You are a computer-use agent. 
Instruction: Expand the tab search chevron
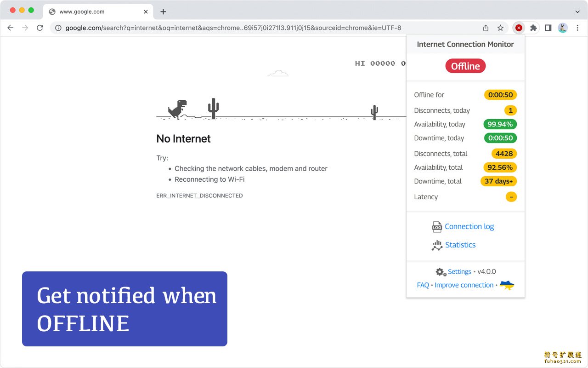coord(577,11)
